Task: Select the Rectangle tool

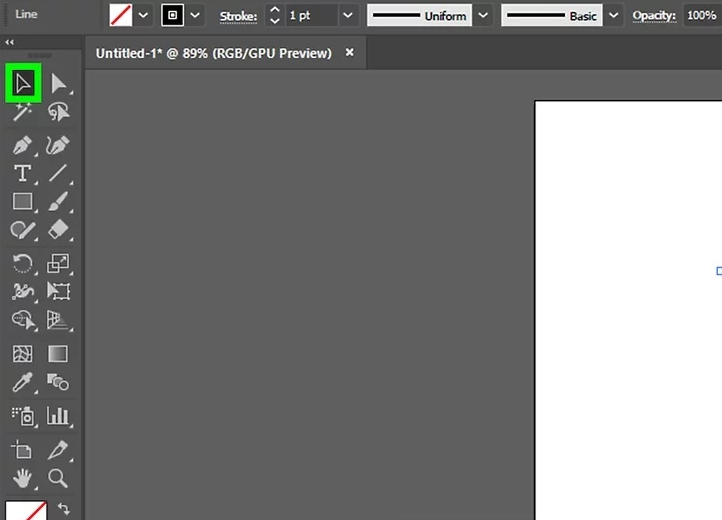Action: pos(23,202)
